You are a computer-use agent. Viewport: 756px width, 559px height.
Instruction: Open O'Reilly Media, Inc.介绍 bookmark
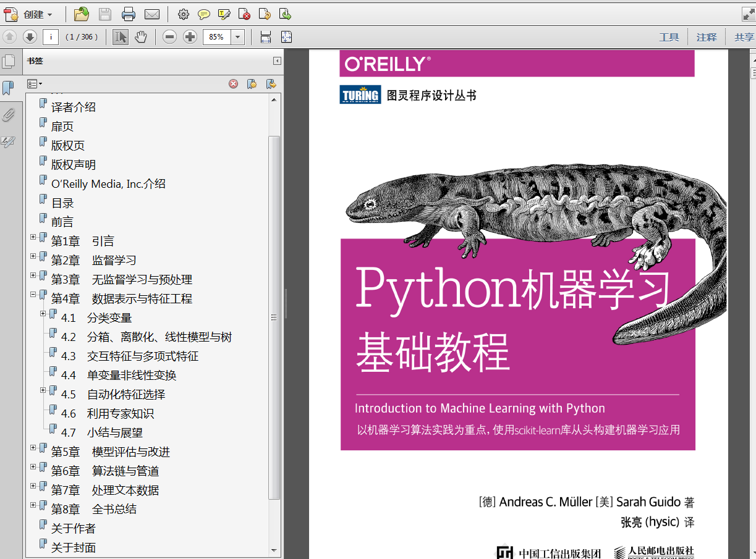tap(108, 183)
